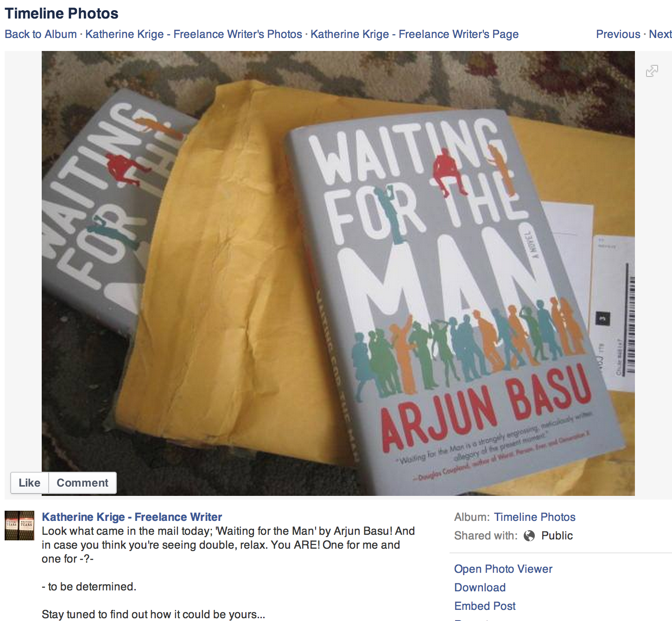The image size is (672, 621).
Task: Click the Timeline Photos heading
Action: 62,13
